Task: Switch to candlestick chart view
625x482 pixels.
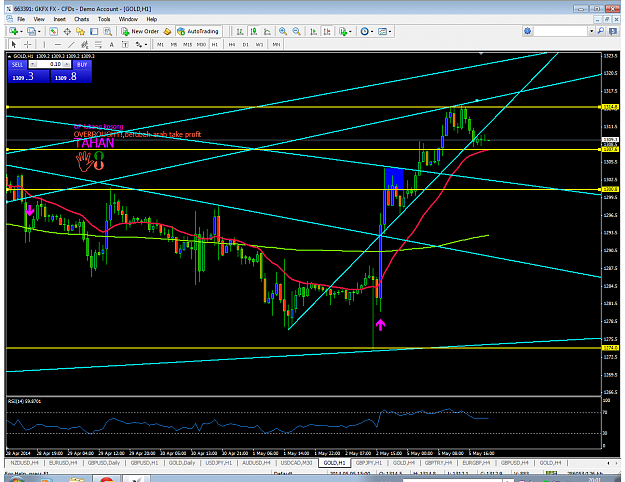Action: click(254, 31)
